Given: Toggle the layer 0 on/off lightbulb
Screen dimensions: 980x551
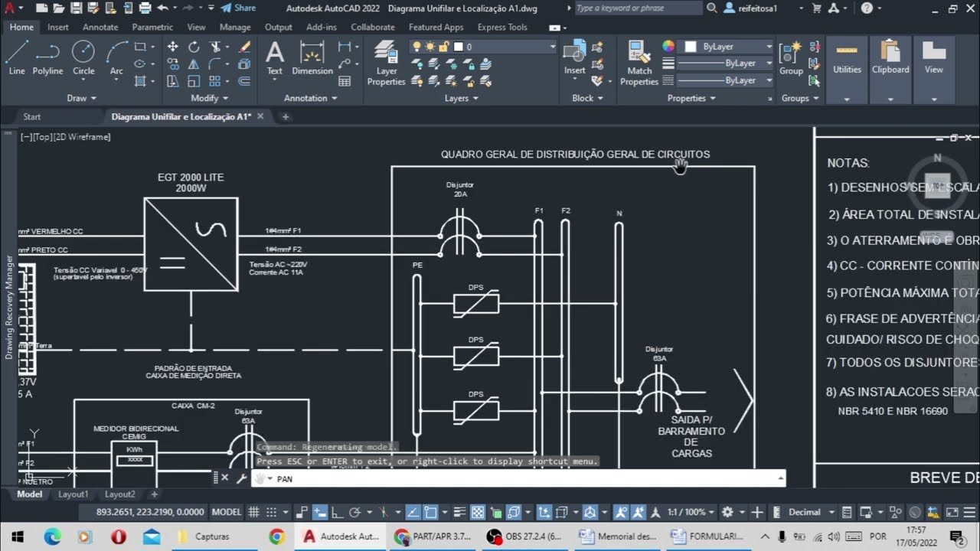Looking at the screenshot, I should pos(417,47).
